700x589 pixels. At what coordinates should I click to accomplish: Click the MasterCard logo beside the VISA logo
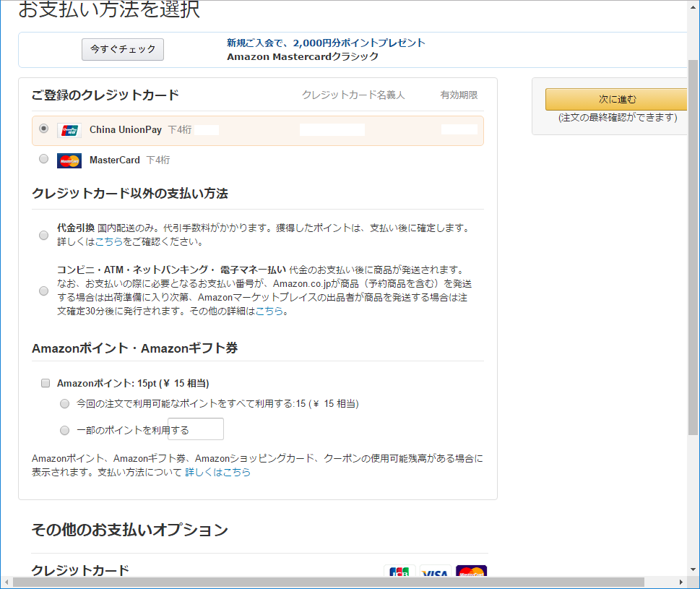[472, 571]
